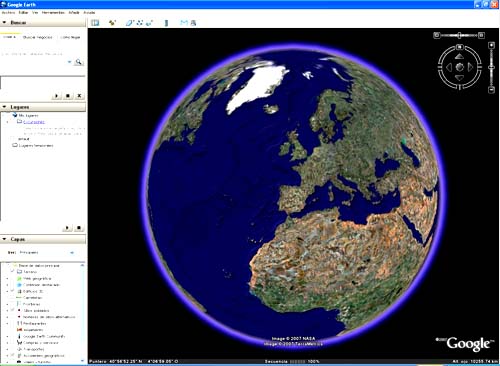Click the print toolbar icon
Screen dimensions: 500x366
(x=193, y=23)
